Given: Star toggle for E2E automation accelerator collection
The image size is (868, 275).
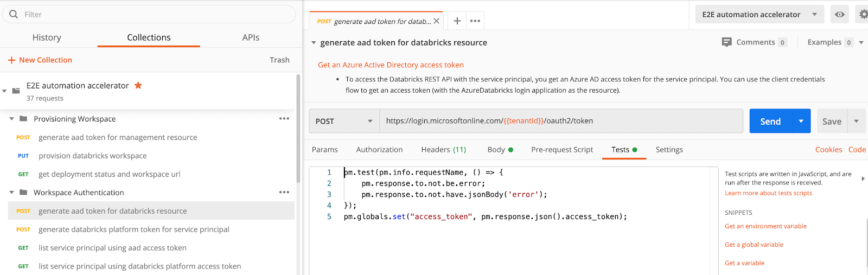Looking at the screenshot, I should (x=138, y=86).
